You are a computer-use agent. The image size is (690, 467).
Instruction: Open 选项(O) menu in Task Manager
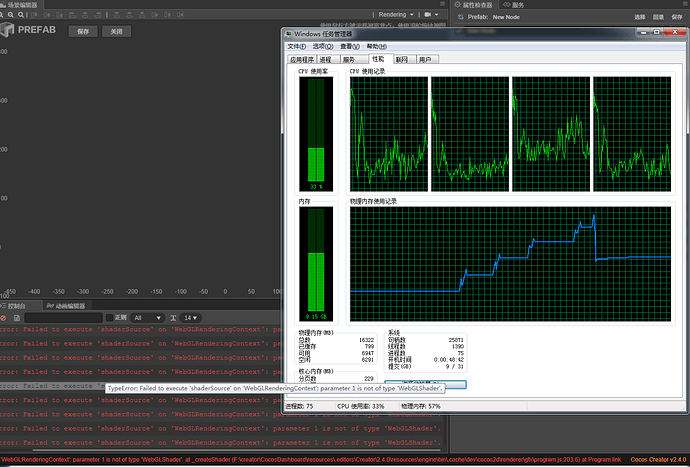click(x=323, y=46)
